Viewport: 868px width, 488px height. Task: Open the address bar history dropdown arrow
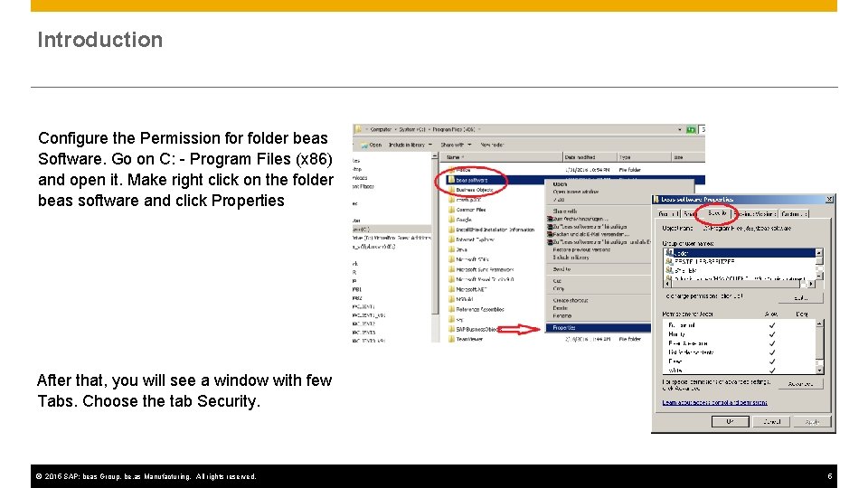(x=680, y=129)
